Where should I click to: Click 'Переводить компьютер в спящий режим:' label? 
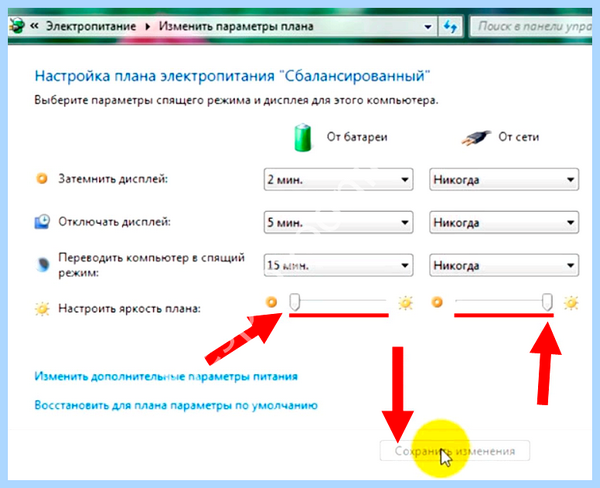point(151,265)
